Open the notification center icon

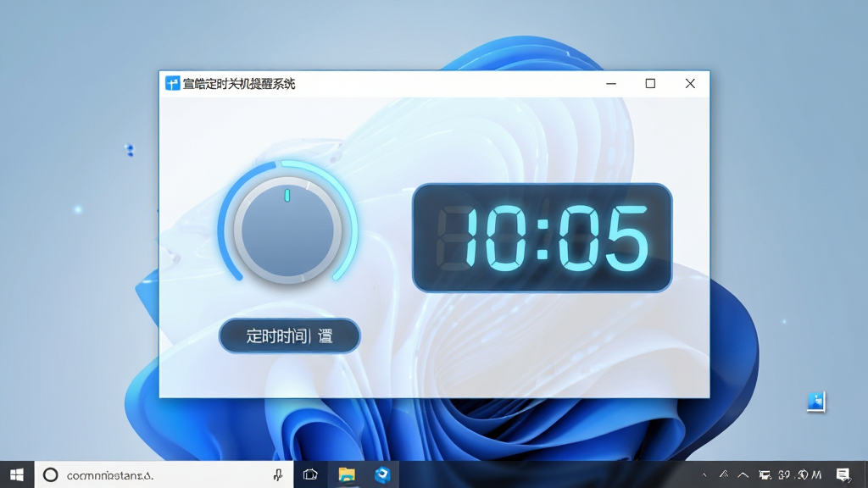(x=843, y=474)
